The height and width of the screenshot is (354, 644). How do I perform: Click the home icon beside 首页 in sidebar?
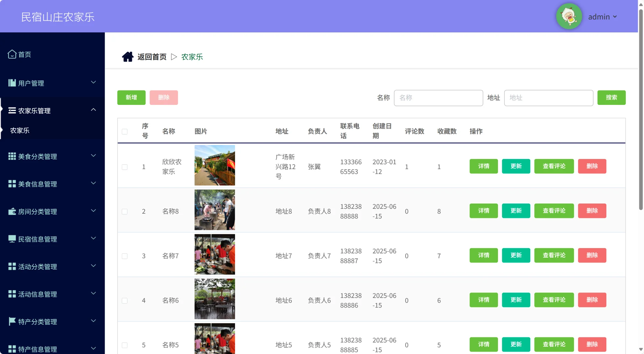click(12, 54)
